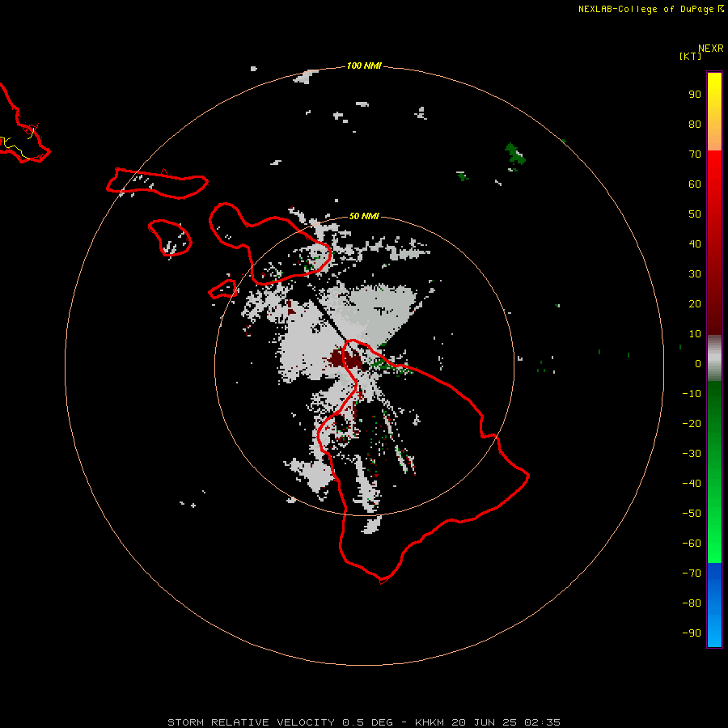The width and height of the screenshot is (728, 728).
Task: Select the 50 NMI range ring label
Action: click(364, 216)
